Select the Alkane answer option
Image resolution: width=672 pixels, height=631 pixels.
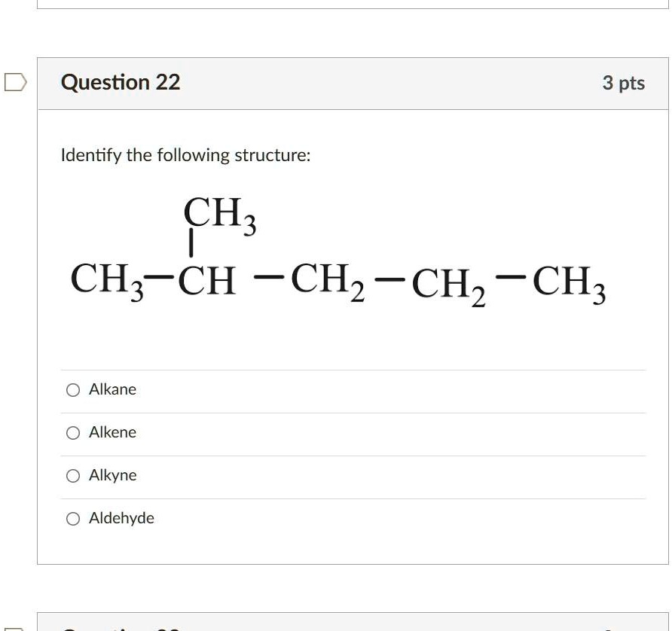point(72,389)
